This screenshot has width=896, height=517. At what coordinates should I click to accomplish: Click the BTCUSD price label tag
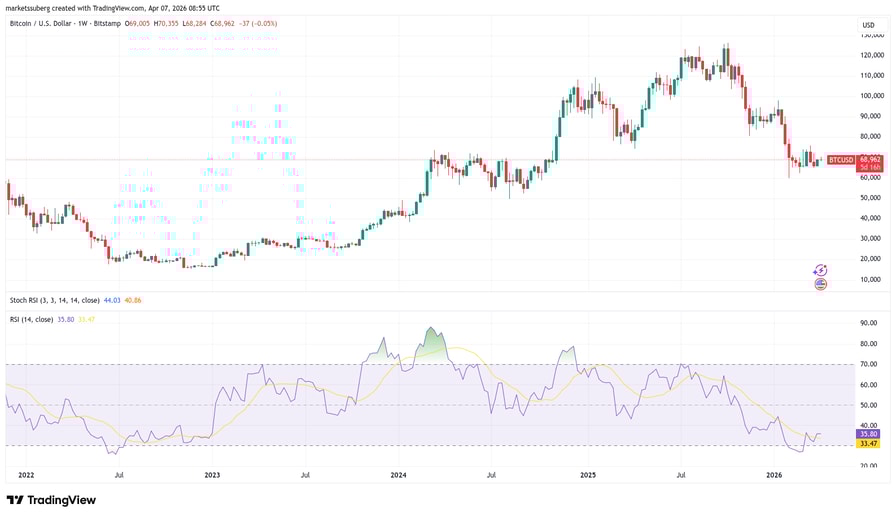(x=843, y=160)
